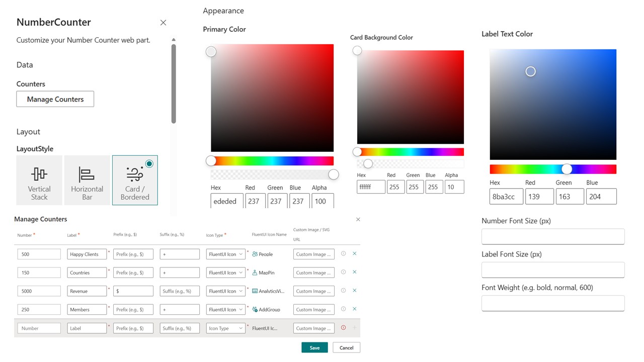Open Icon Type dropdown for Happy Clients
Viewport: 644px width, 362px height.
[x=226, y=254]
